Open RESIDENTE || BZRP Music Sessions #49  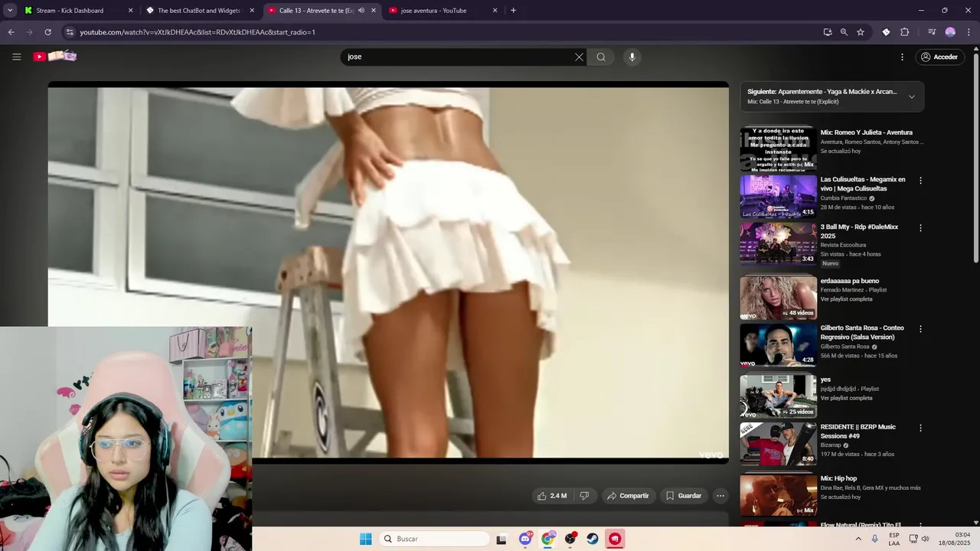[858, 431]
